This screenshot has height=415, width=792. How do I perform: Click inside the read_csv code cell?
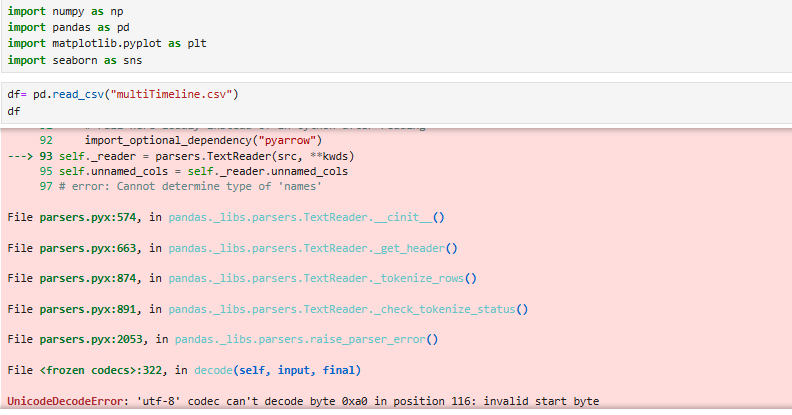pos(397,103)
